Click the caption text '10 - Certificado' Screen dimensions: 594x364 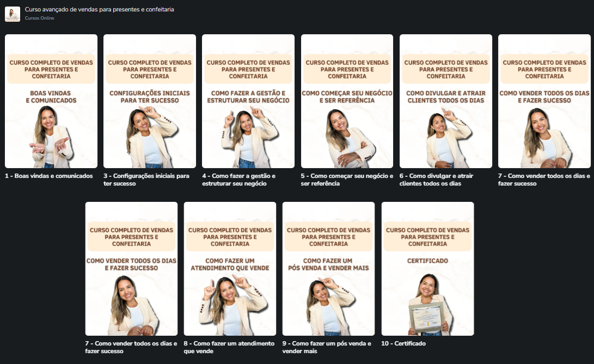[x=403, y=344]
